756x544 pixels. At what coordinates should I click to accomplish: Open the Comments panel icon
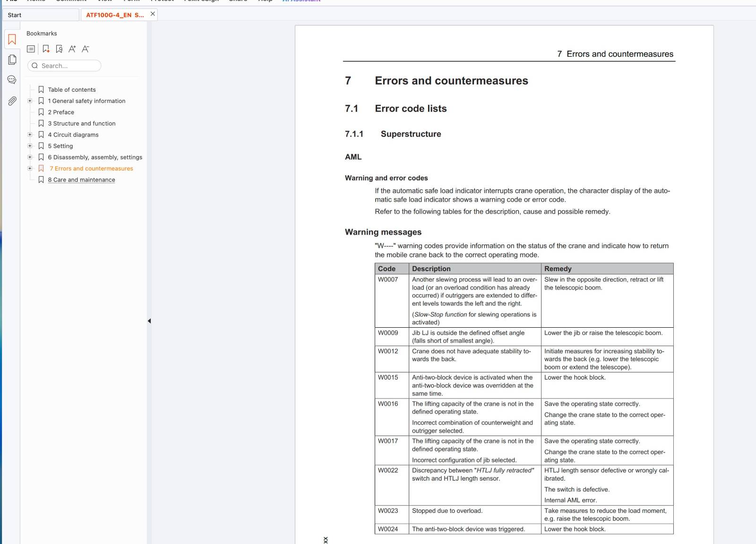[x=12, y=80]
